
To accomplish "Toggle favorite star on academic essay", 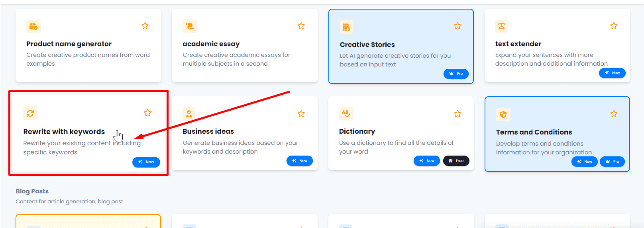I will coord(301,26).
